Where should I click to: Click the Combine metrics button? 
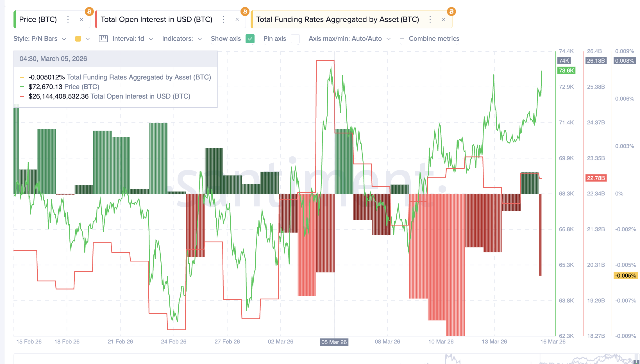point(430,39)
